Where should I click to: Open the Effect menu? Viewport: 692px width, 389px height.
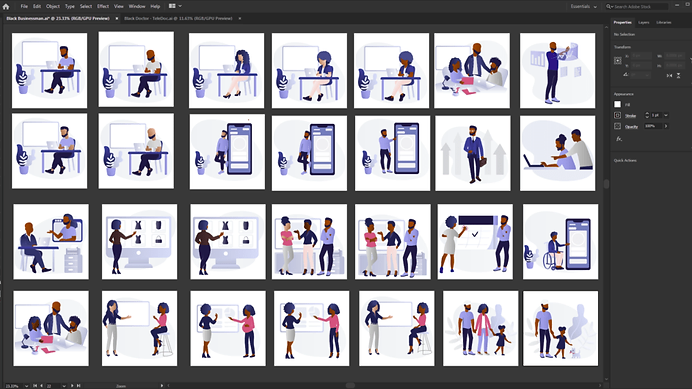click(103, 6)
